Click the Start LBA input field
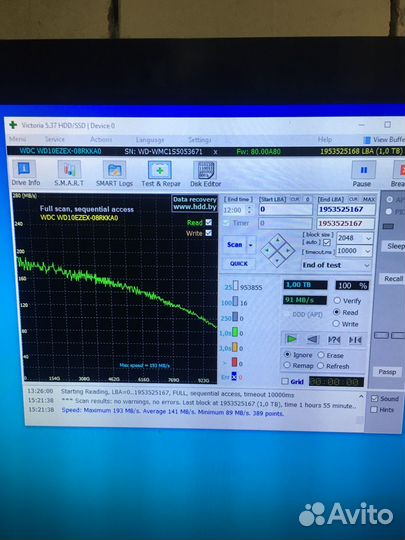This screenshot has width=405, height=540. tap(285, 209)
